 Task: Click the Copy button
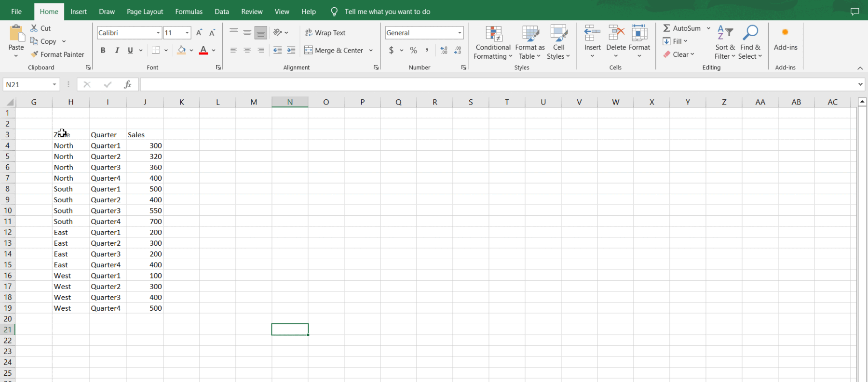click(43, 41)
